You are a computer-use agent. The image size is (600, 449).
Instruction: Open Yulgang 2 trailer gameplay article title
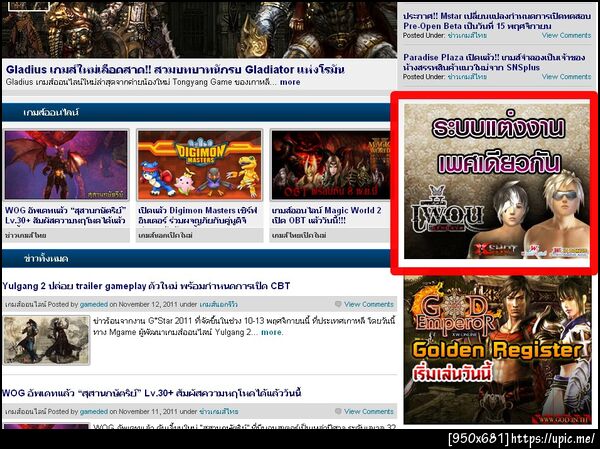(x=146, y=286)
